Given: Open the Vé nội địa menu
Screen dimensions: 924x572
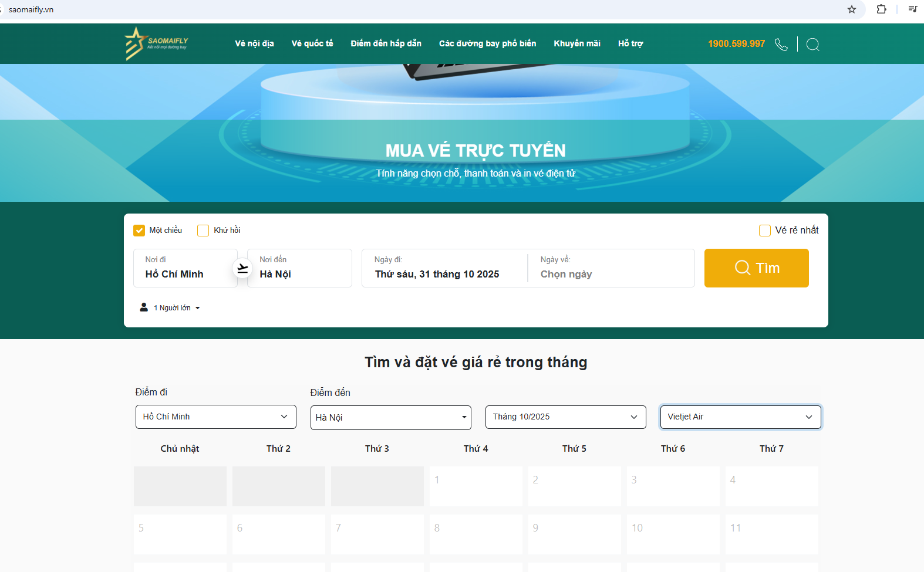Looking at the screenshot, I should 254,43.
